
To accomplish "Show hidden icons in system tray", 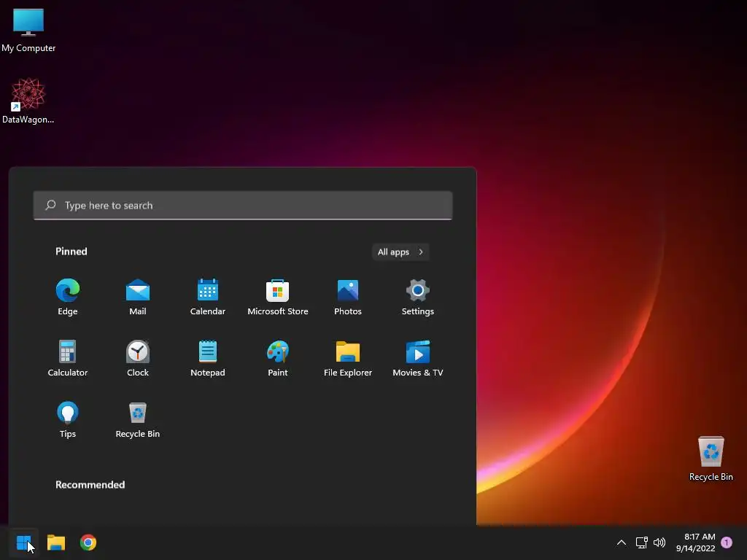I will click(x=622, y=542).
